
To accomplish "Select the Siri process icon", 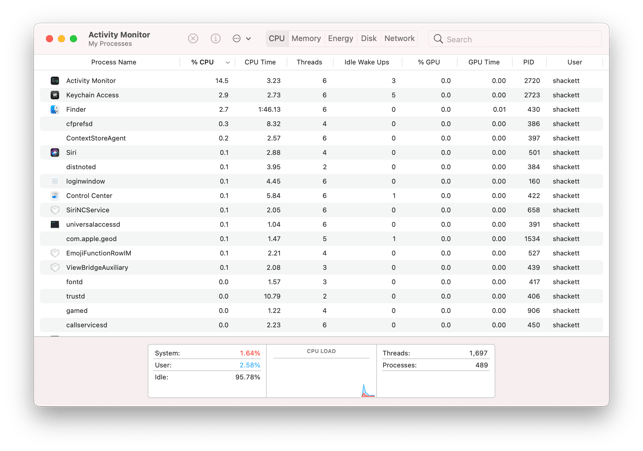I will pos(55,153).
